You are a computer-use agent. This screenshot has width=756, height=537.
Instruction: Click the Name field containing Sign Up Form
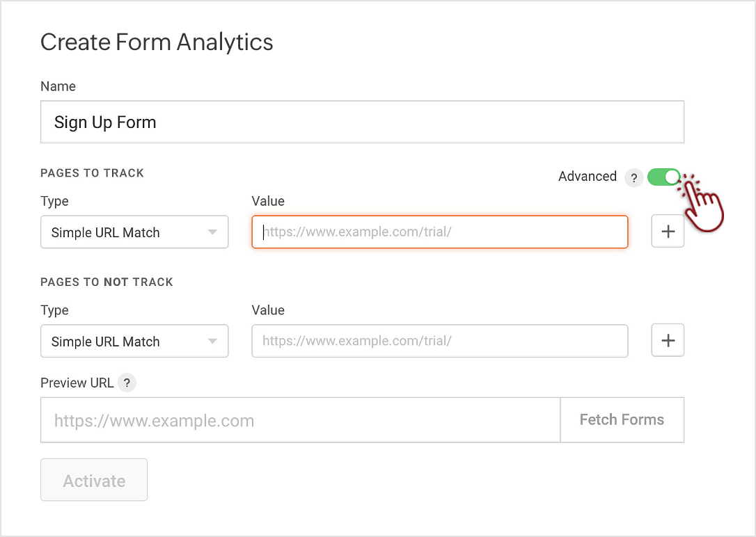[362, 122]
